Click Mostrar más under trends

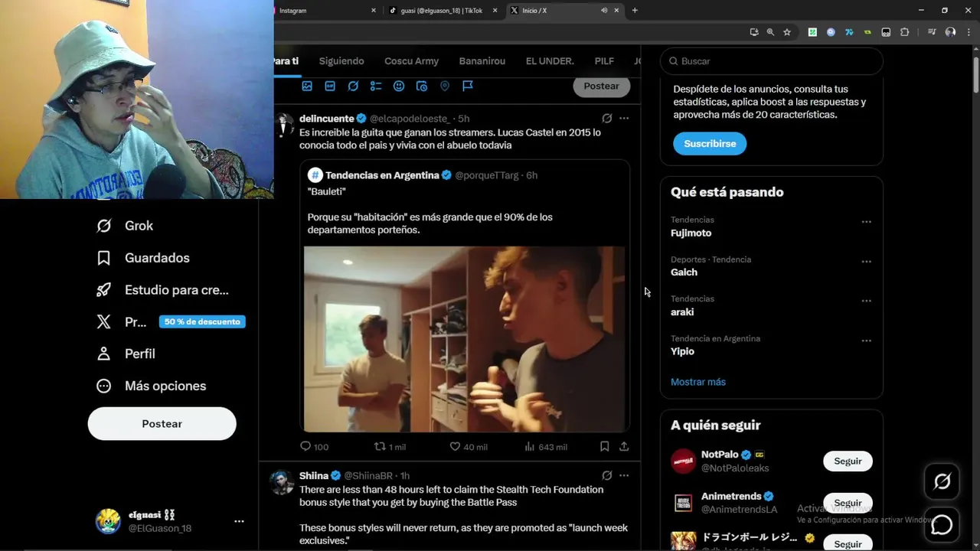[698, 382]
